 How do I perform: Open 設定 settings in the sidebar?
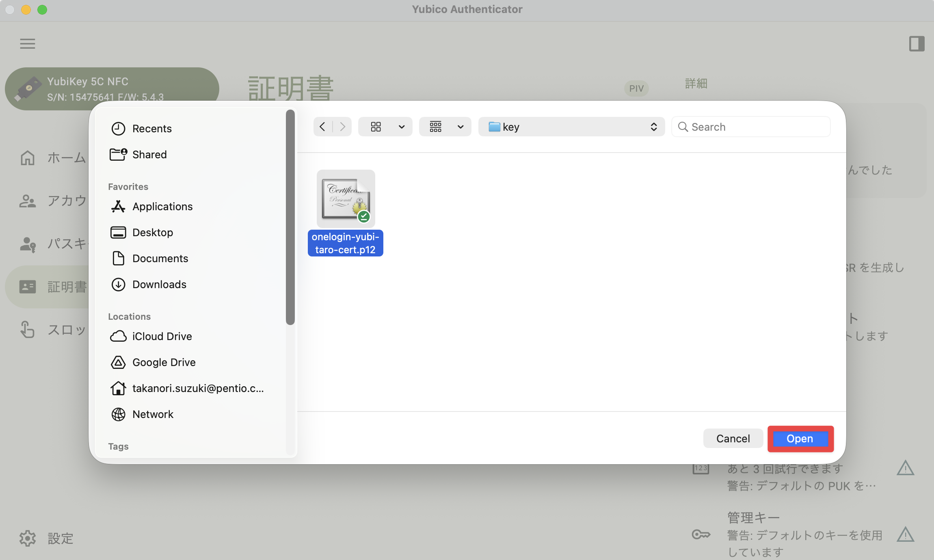(47, 538)
